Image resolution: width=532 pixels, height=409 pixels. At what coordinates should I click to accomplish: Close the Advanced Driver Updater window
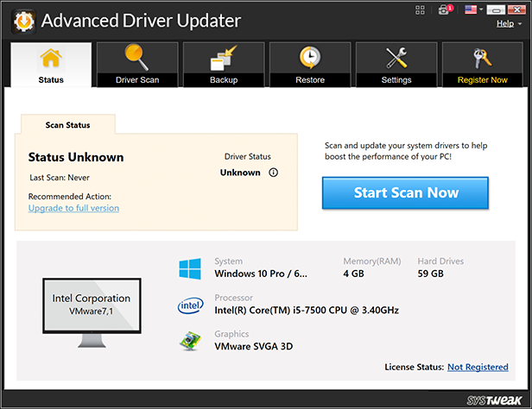pyautogui.click(x=516, y=9)
